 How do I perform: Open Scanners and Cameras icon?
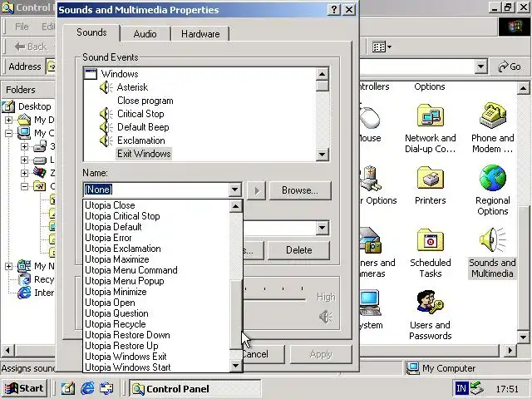pos(372,241)
